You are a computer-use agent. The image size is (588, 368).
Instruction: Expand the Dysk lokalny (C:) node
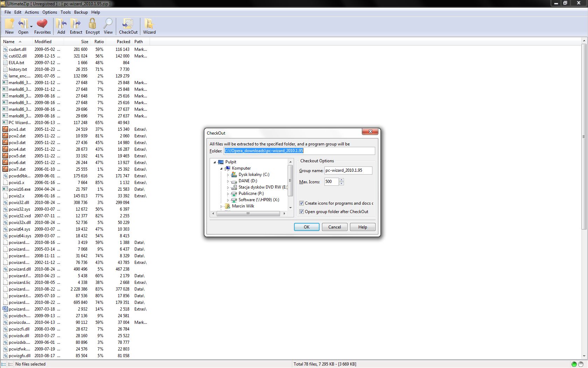[228, 175]
